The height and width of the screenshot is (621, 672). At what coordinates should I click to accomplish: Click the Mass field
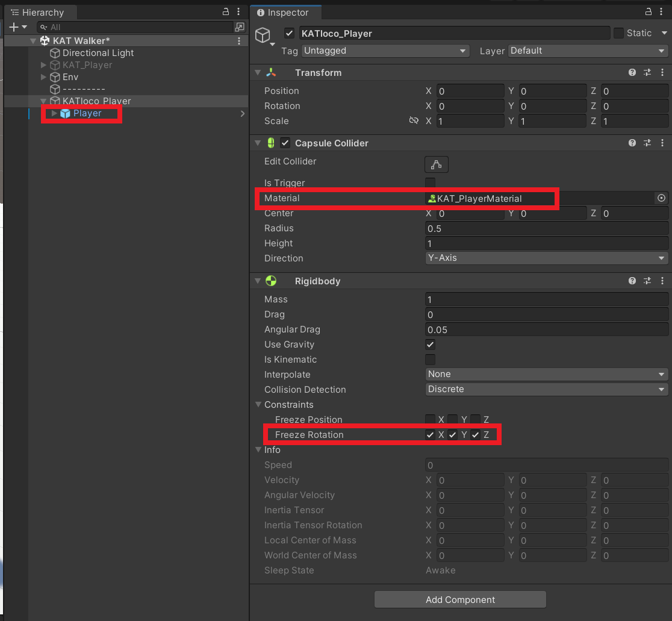(x=546, y=299)
